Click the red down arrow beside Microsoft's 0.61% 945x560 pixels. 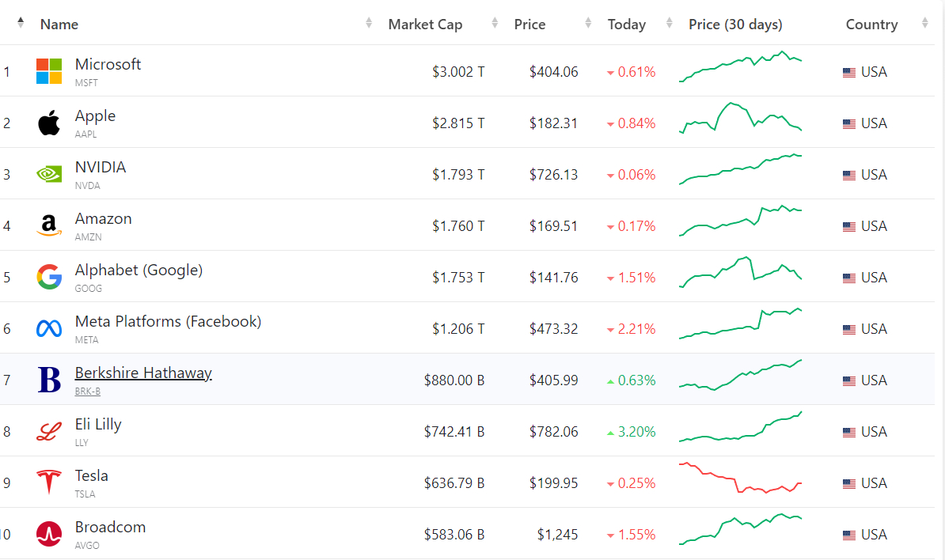click(610, 73)
